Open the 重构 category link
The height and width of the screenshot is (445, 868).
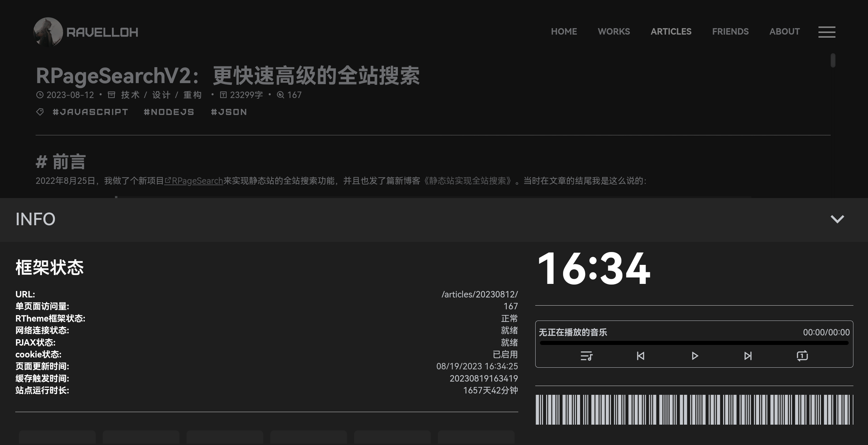(x=192, y=95)
